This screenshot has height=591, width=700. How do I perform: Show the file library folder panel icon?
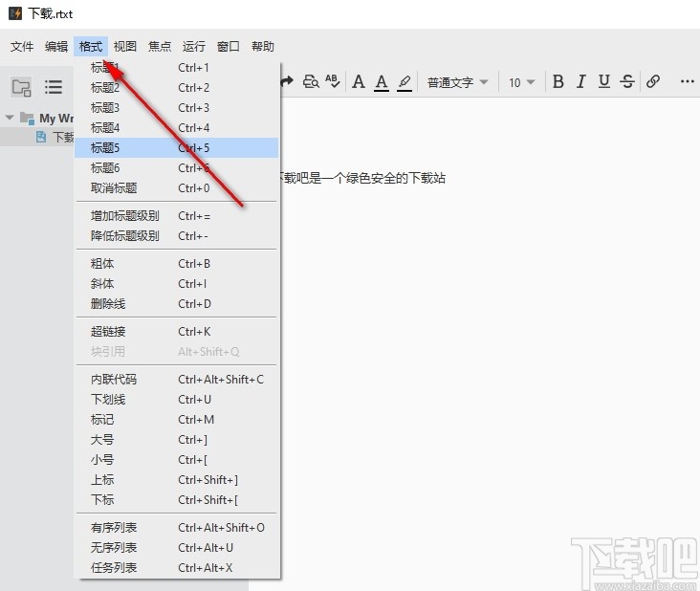(x=21, y=87)
